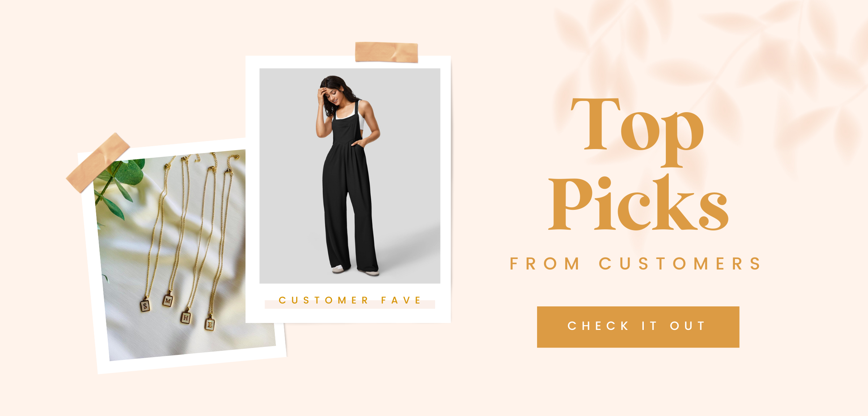
Task: Click the Top Picks headline
Action: tap(638, 165)
